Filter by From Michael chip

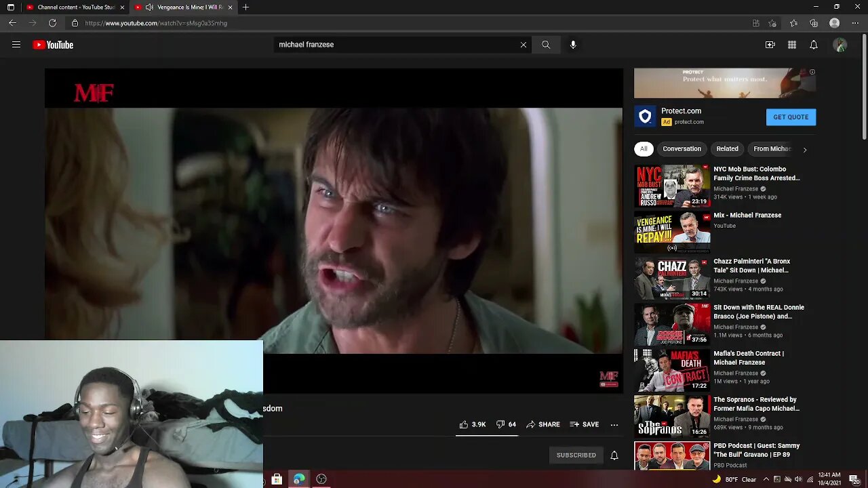(772, 149)
